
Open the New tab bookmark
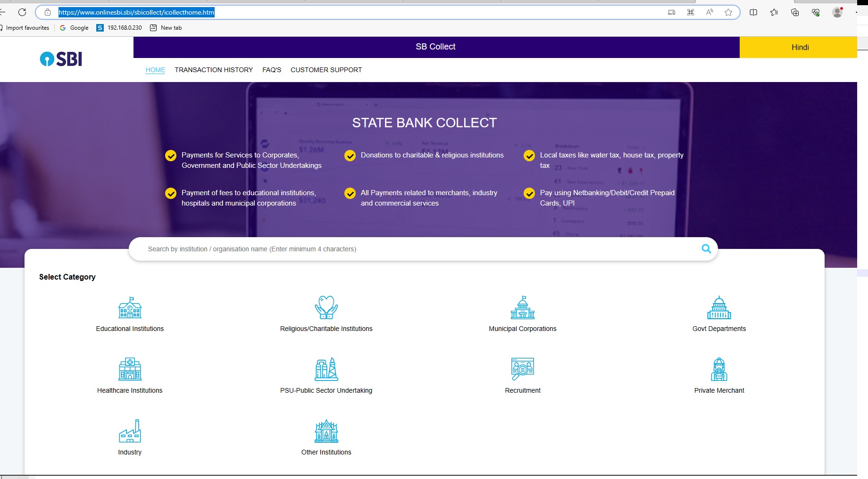[x=166, y=28]
